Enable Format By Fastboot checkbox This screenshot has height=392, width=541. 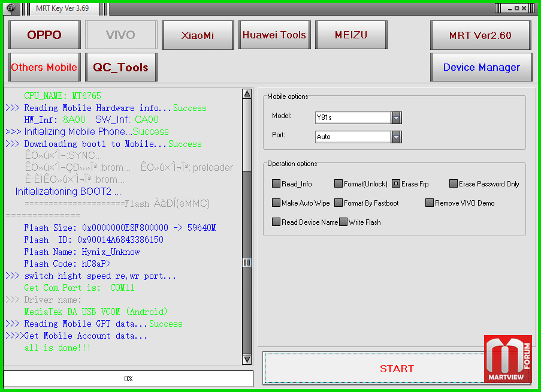(x=338, y=203)
